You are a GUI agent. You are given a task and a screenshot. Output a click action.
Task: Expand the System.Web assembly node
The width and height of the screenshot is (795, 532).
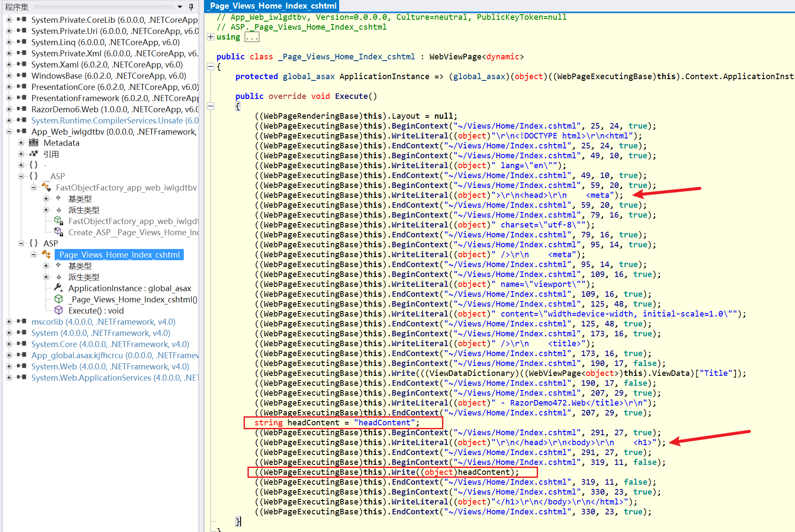point(9,366)
